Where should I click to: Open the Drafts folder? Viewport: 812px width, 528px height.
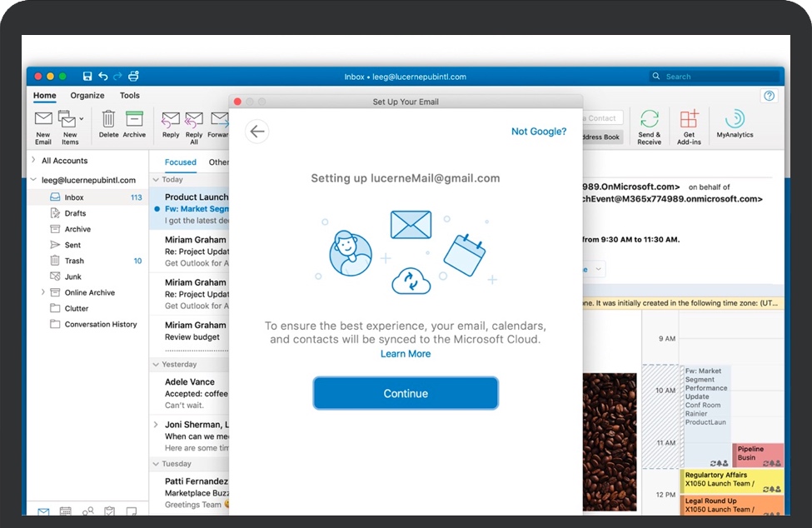(87, 213)
